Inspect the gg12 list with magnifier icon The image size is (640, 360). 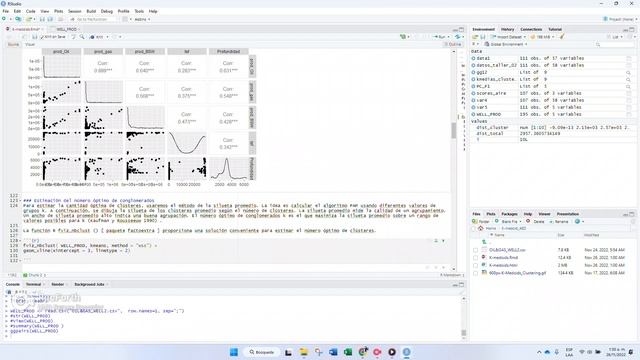629,72
